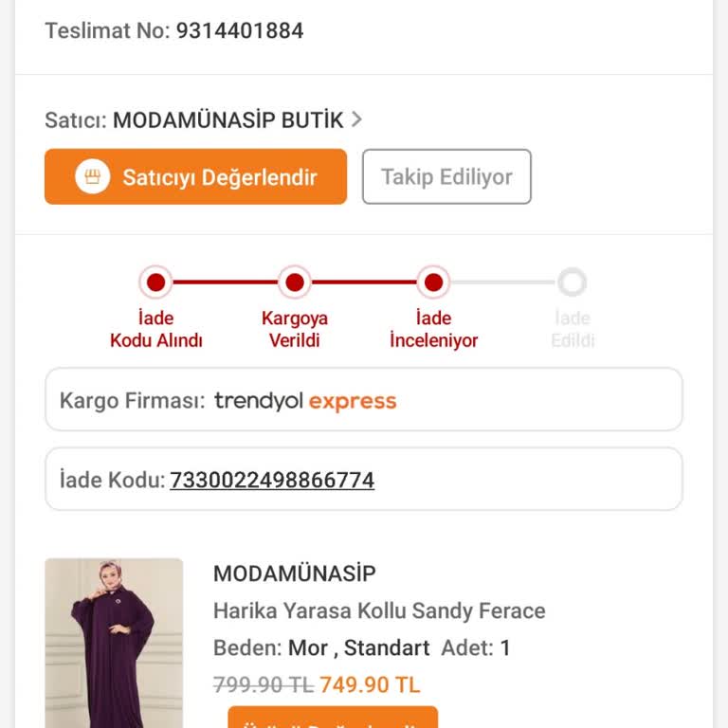Click the trendyol express logo
The width and height of the screenshot is (728, 728).
point(305,401)
